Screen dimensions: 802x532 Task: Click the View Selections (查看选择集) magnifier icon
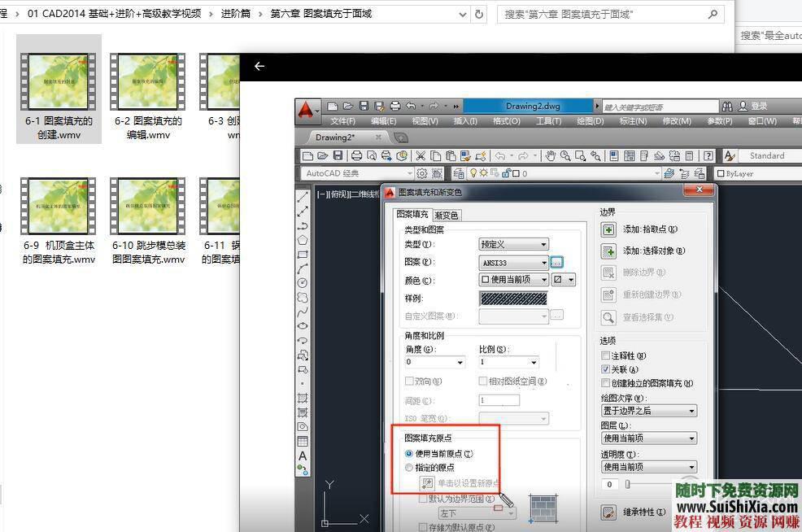pos(608,317)
